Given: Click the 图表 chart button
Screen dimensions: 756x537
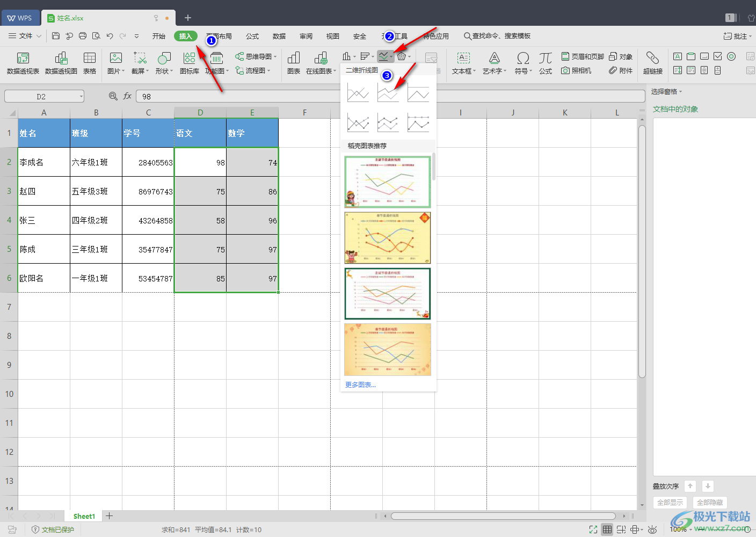Looking at the screenshot, I should [294, 63].
